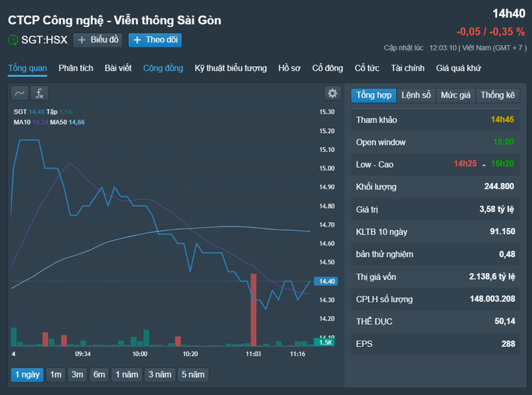This screenshot has height=395, width=532.
Task: Click the SGT 14.40 legend label
Action: point(29,112)
